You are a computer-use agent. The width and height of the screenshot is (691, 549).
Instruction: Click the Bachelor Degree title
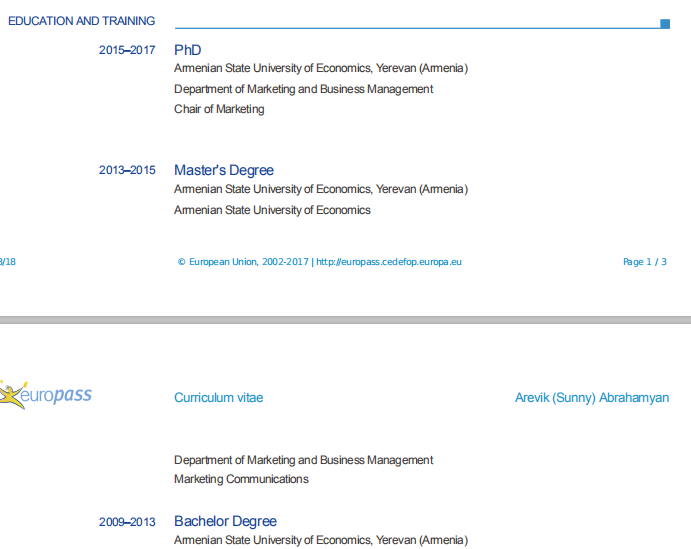tap(225, 521)
